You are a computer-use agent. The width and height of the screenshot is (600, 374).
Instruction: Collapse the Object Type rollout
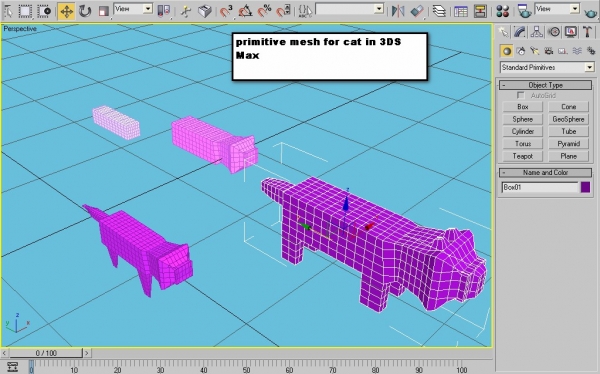point(545,85)
